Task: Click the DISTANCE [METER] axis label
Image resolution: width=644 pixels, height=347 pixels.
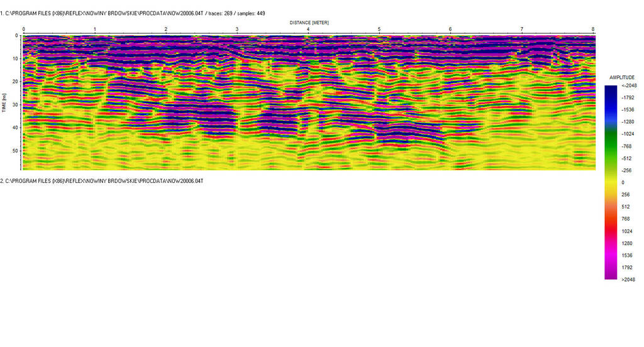Action: tap(309, 23)
